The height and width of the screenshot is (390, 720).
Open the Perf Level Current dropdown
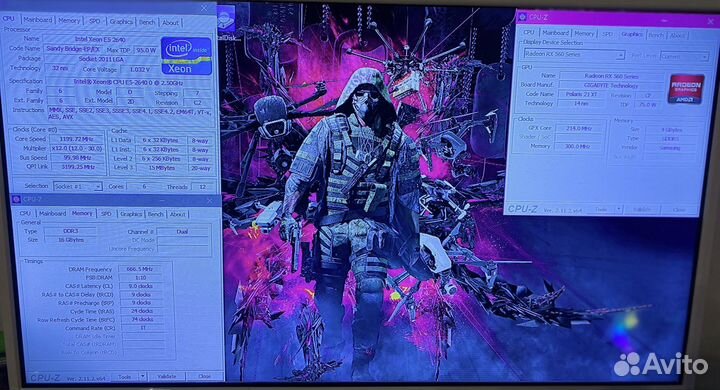(x=684, y=56)
